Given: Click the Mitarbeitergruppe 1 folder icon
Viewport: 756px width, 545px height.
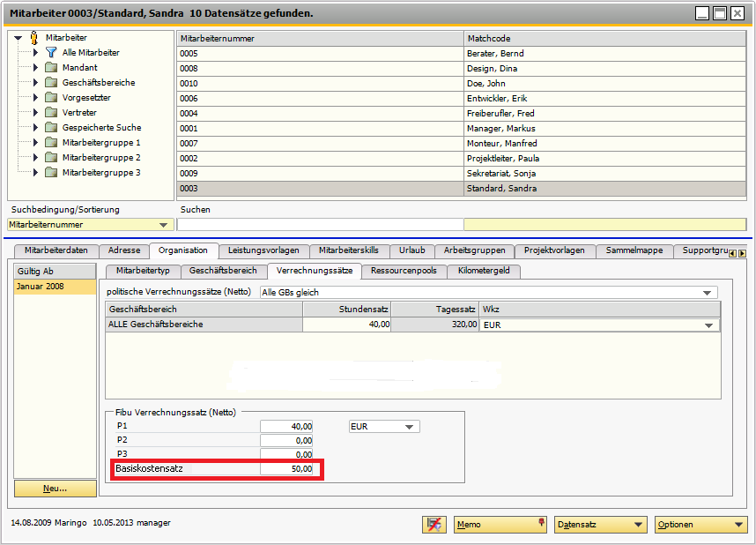Looking at the screenshot, I should coord(51,143).
